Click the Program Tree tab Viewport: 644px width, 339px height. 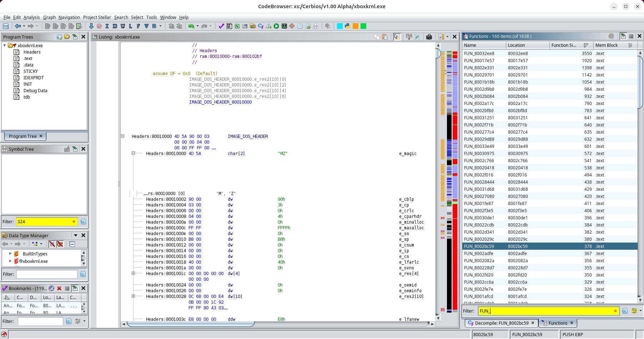25,136
